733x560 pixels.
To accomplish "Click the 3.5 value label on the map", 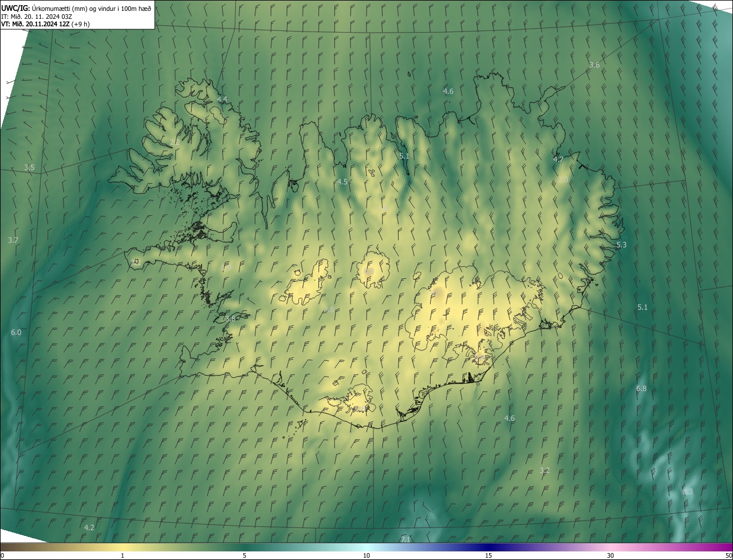I will pos(29,167).
